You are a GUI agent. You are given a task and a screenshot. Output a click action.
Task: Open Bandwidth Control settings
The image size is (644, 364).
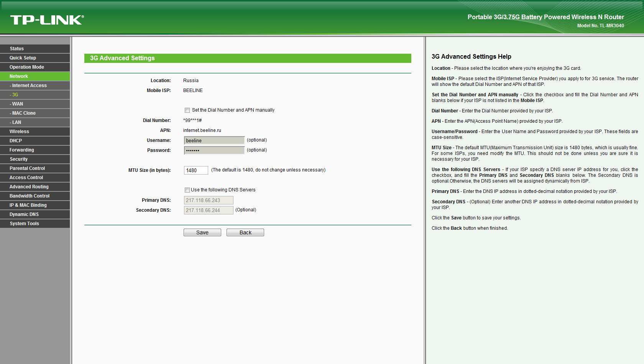point(35,196)
